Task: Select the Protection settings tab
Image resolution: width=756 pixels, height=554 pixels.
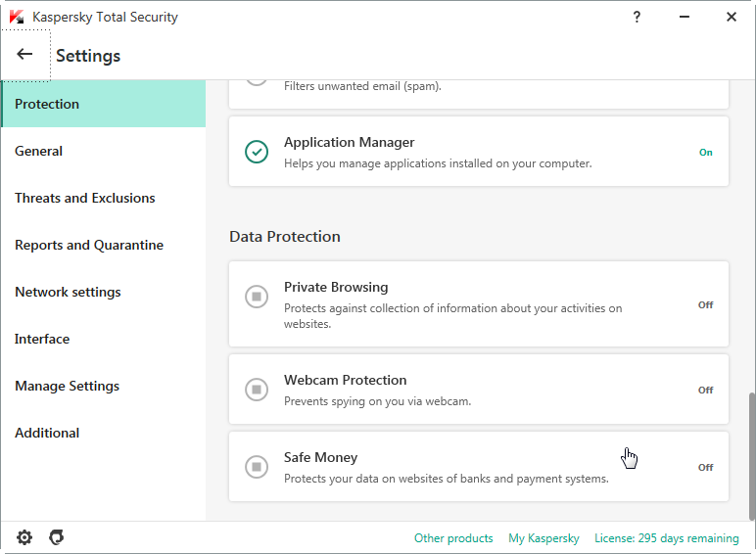Action: 47,104
